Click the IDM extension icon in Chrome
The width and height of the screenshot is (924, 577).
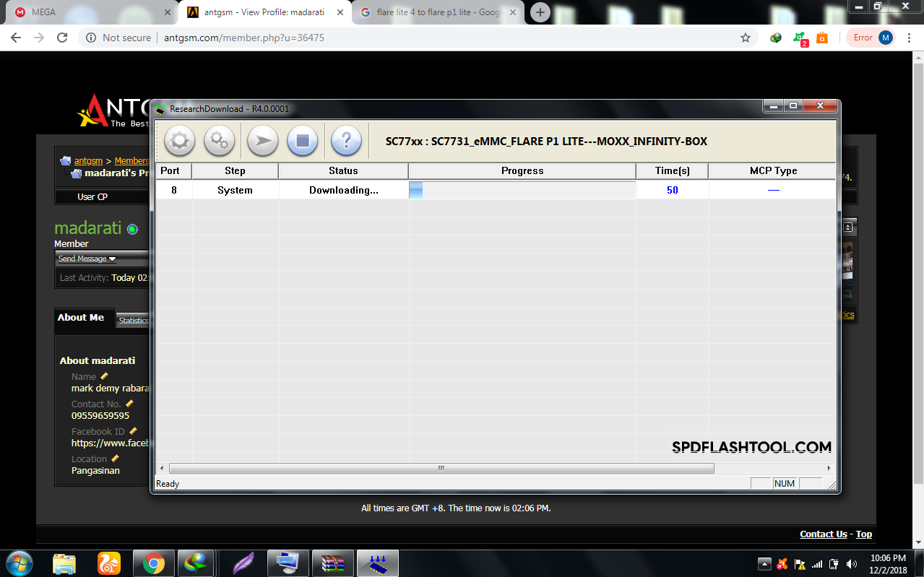[776, 38]
